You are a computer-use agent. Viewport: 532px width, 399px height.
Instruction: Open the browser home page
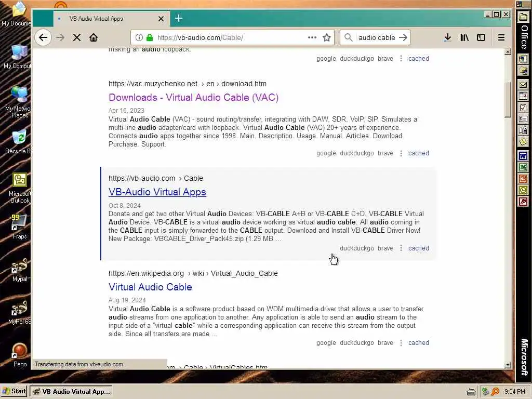(x=94, y=37)
